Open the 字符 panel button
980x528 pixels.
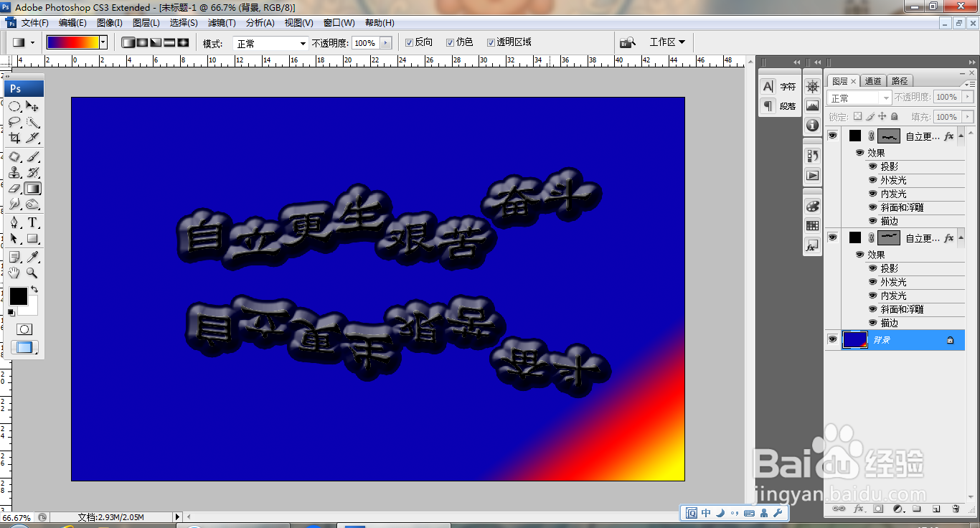[779, 87]
